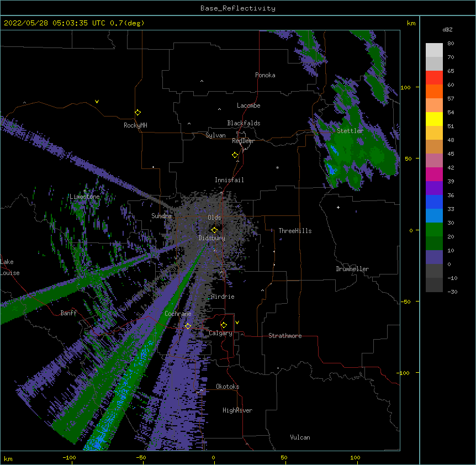Click the Lacombe city label

point(248,105)
